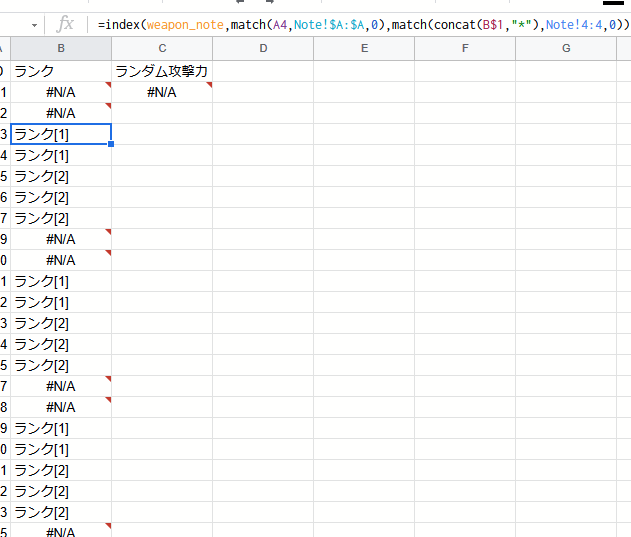Image resolution: width=631 pixels, height=537 pixels.
Task: Select the #N/A cell in row ending 8
Action: pyautogui.click(x=61, y=407)
